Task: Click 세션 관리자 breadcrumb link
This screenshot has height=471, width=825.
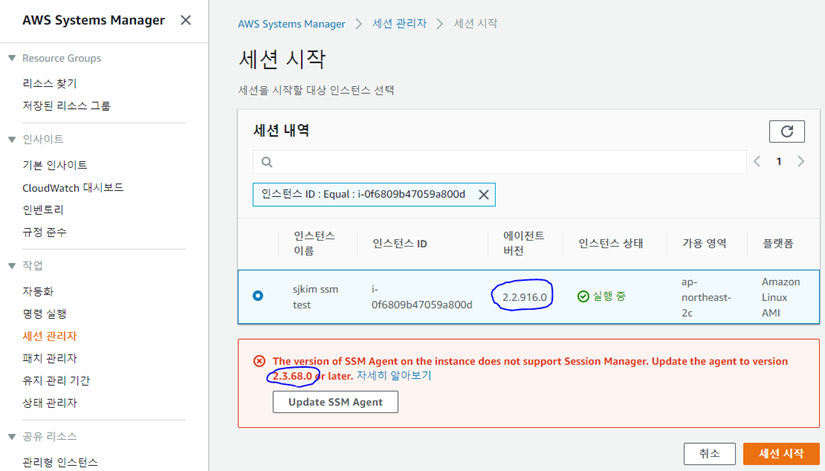Action: pos(399,24)
